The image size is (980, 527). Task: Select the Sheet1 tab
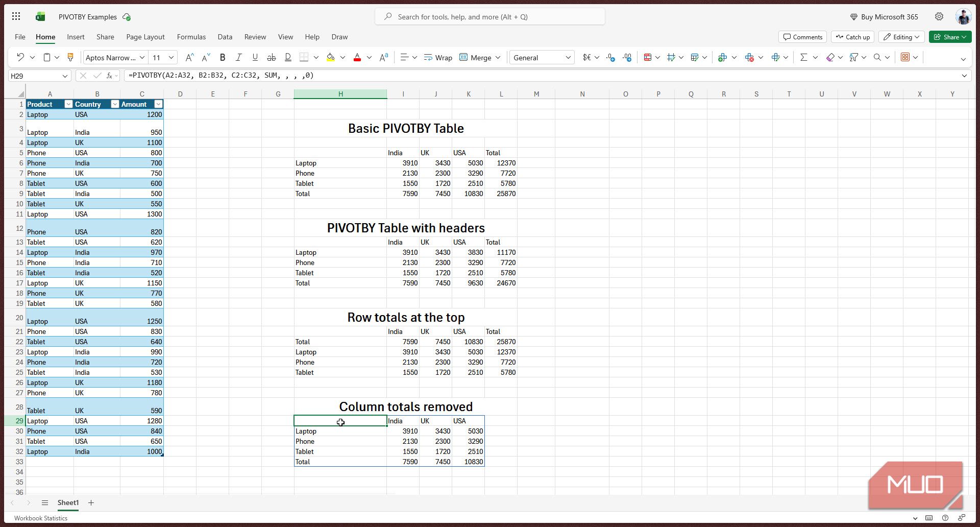point(68,502)
